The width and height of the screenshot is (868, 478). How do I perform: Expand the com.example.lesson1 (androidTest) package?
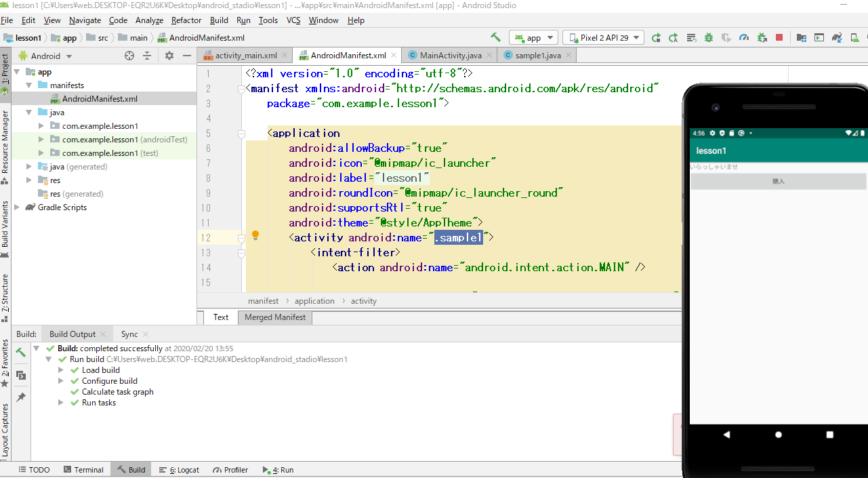point(41,140)
